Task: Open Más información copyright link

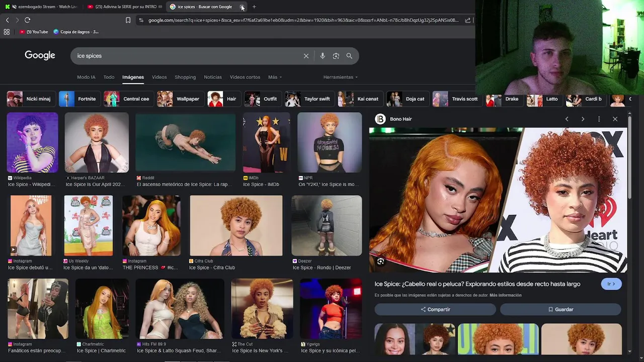Action: coord(505,295)
